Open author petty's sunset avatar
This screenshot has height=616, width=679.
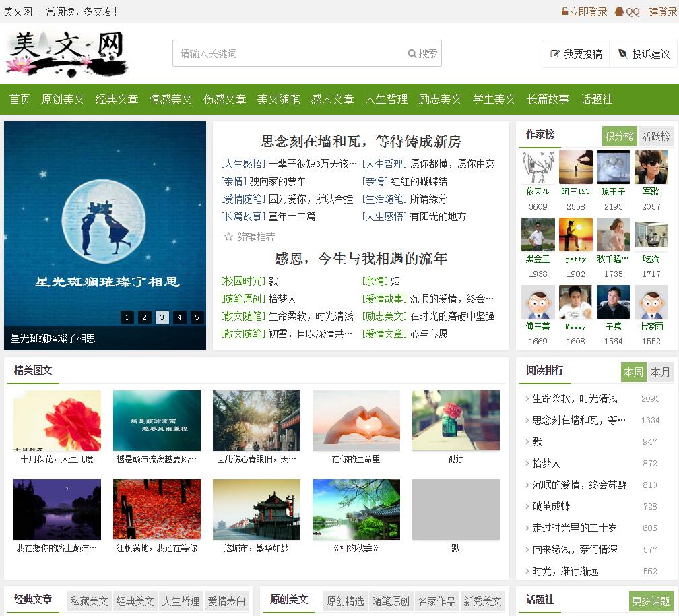tap(575, 235)
